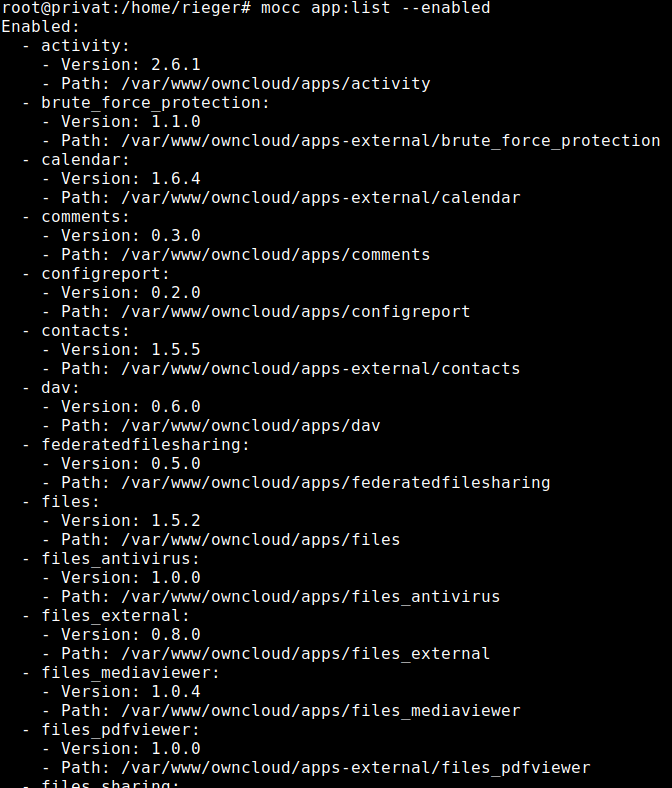
Task: Select the 'files_antivirus:' entry
Action: pos(121,559)
